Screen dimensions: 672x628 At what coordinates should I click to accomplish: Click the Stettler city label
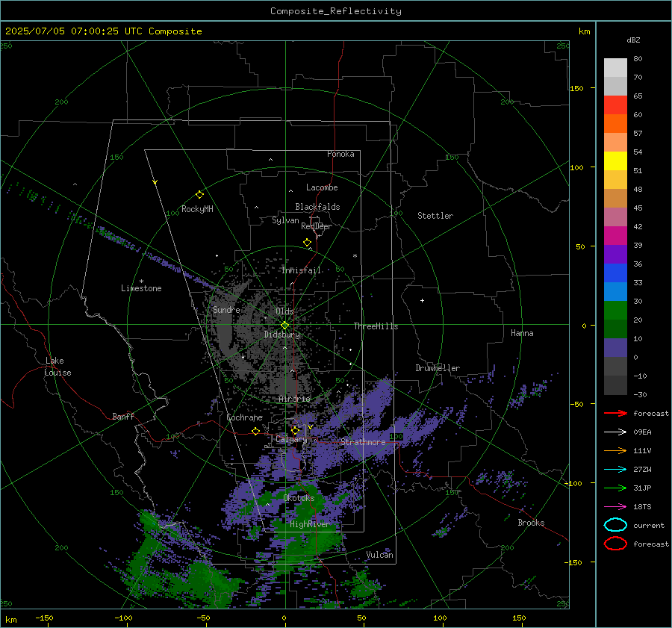[x=435, y=216]
